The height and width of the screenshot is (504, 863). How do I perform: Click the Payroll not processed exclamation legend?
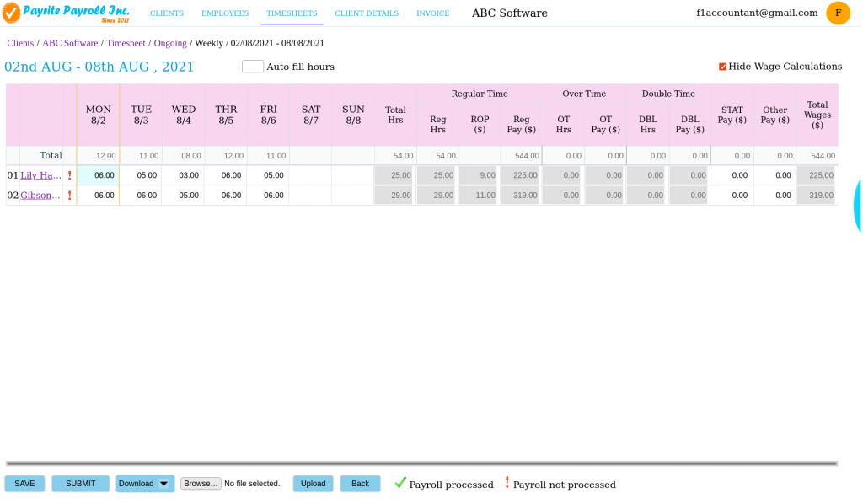coord(507,482)
